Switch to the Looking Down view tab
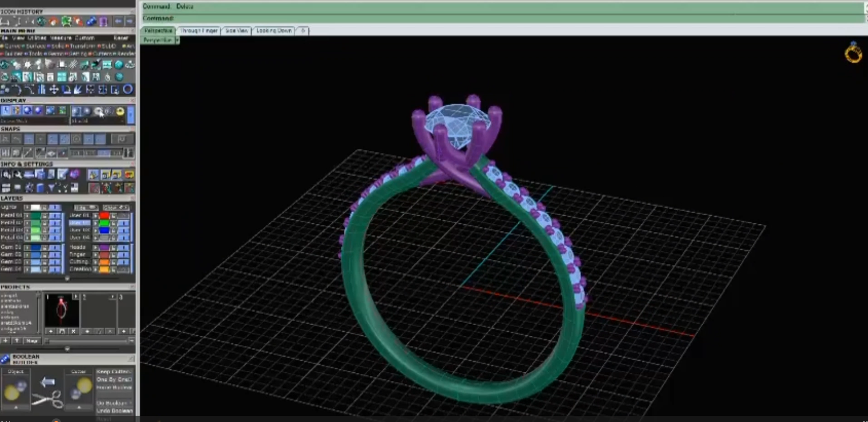868x422 pixels. click(274, 31)
